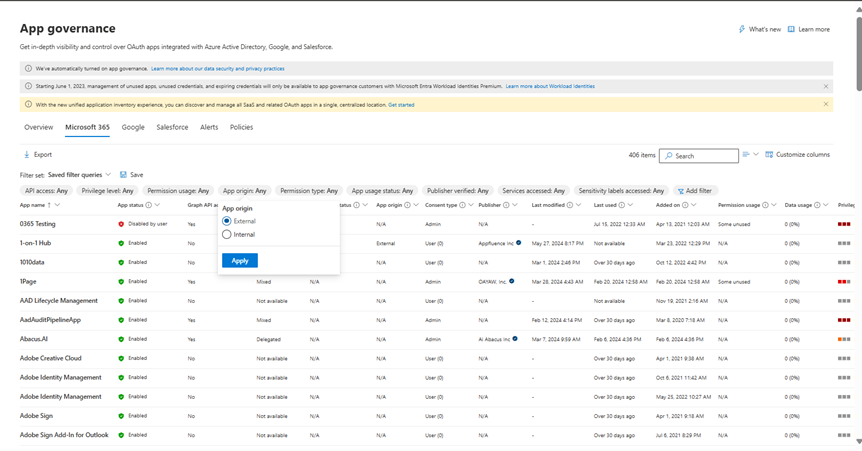This screenshot has height=451, width=862.
Task: Open the Get started link
Action: [x=401, y=104]
